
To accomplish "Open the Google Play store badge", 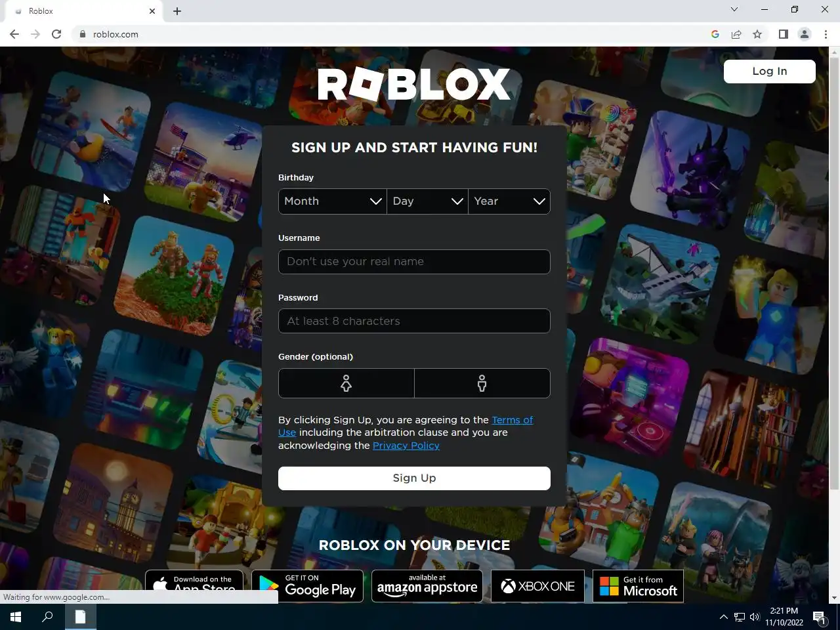I will coord(307,586).
